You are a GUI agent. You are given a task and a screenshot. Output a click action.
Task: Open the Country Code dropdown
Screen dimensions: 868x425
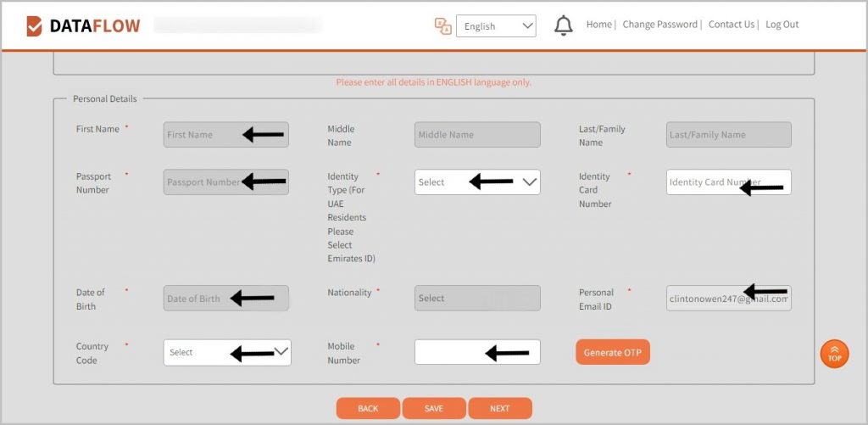coord(226,352)
